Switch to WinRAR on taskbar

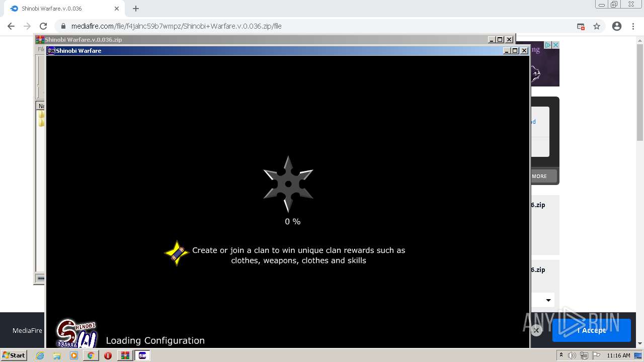tap(125, 355)
